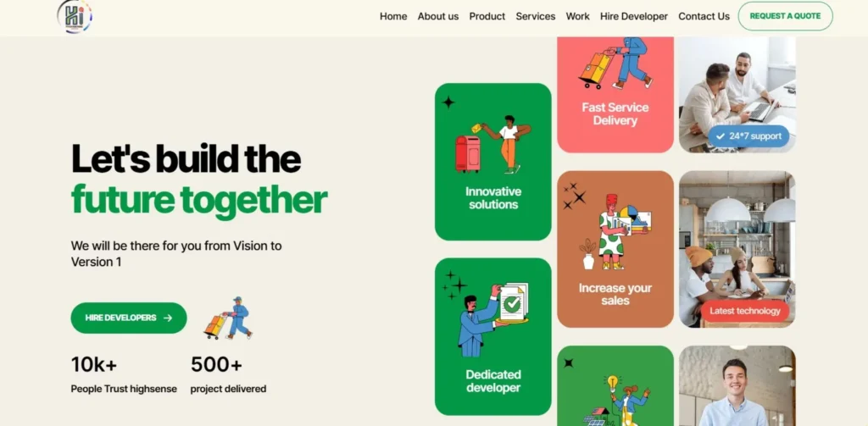Click the Hire Developers green button
The width and height of the screenshot is (868, 426).
point(129,318)
